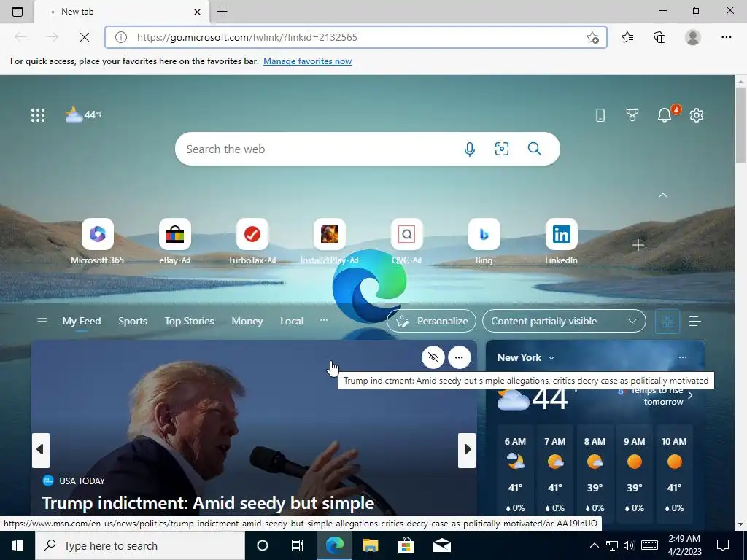
Task: Open the mobile phone icon
Action: coord(600,114)
